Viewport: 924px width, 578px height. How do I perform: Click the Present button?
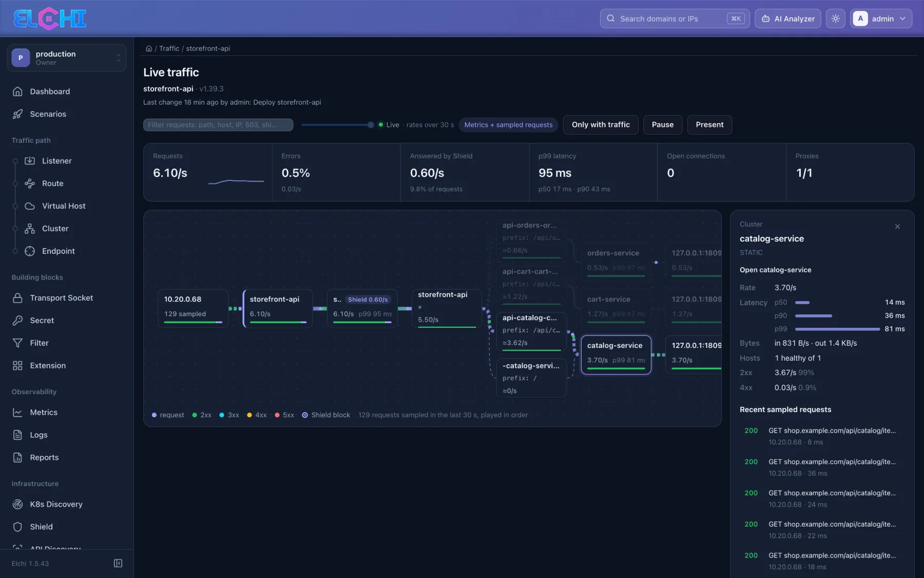[709, 125]
